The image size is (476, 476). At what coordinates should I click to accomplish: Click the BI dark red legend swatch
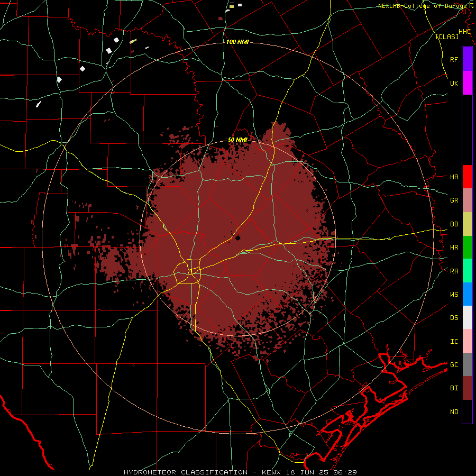click(x=467, y=388)
